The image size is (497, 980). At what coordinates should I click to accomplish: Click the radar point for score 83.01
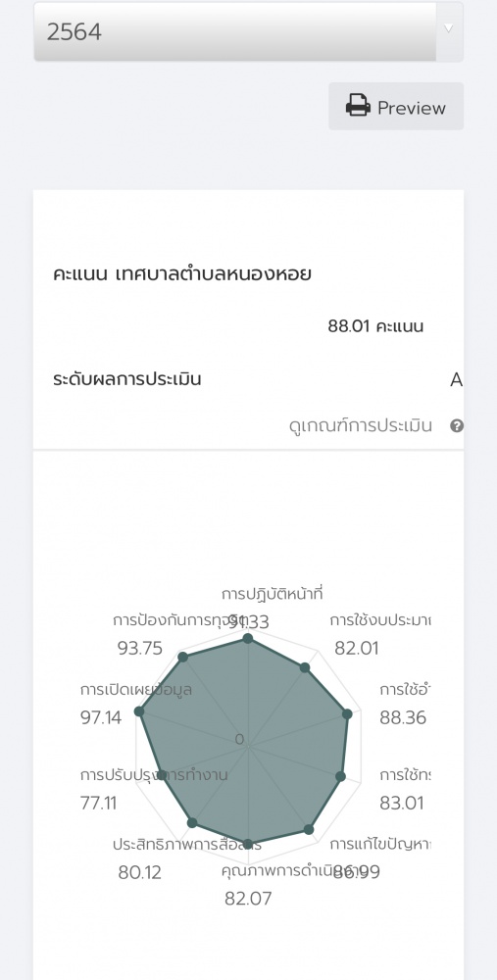341,776
